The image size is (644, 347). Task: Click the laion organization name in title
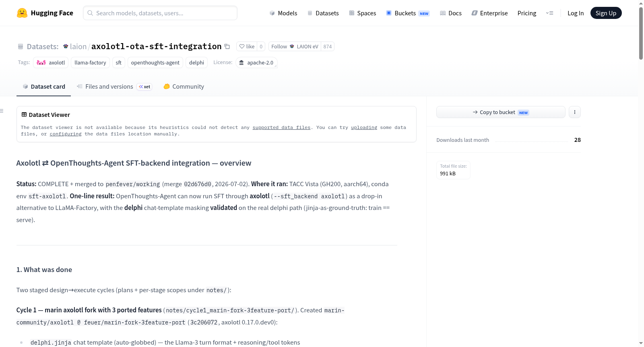coord(78,46)
